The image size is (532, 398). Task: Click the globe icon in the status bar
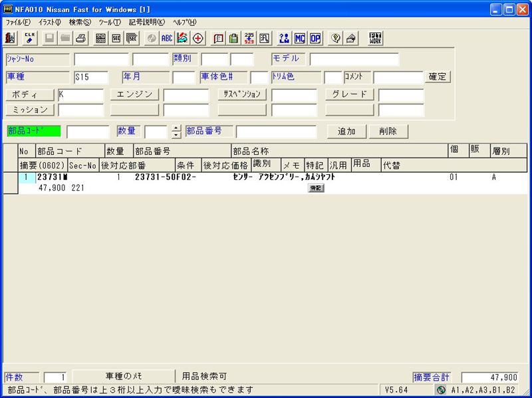tap(441, 390)
